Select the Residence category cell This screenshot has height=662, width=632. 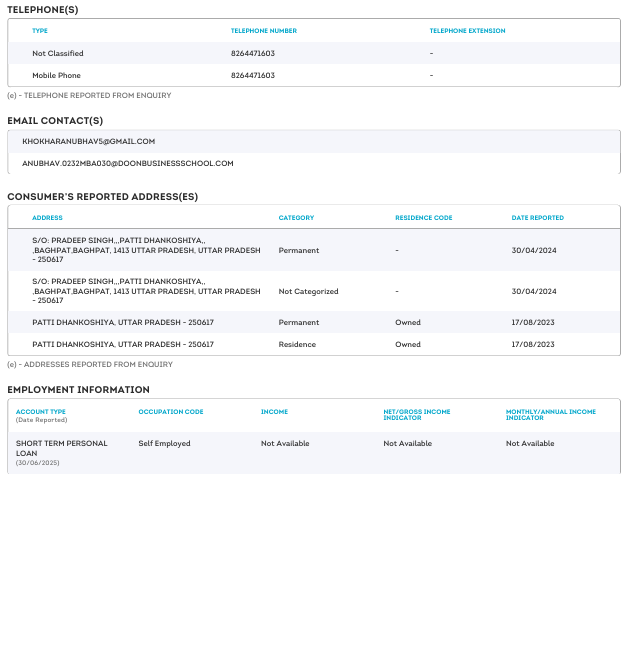coord(297,345)
